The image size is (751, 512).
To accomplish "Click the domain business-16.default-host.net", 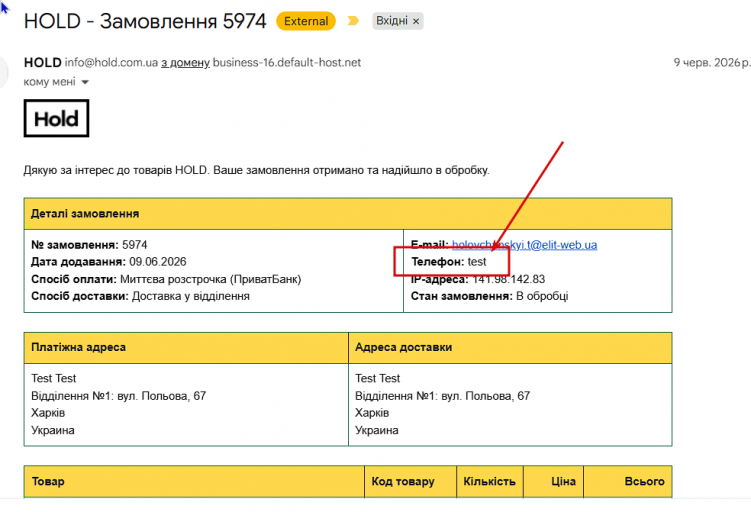I will point(287,63).
